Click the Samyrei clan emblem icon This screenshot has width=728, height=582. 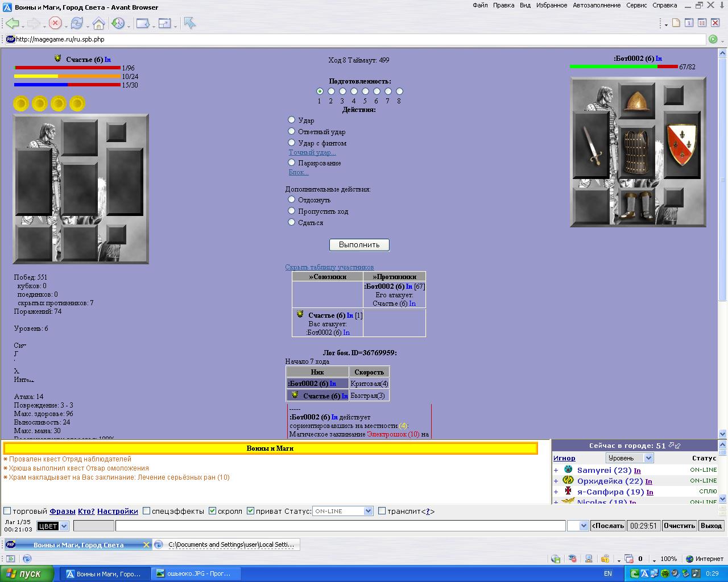click(568, 469)
